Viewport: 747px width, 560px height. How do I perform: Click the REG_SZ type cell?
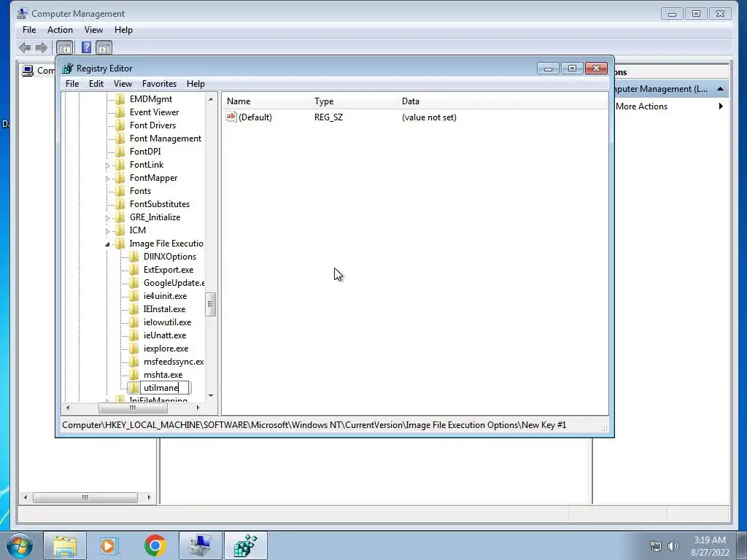(328, 117)
